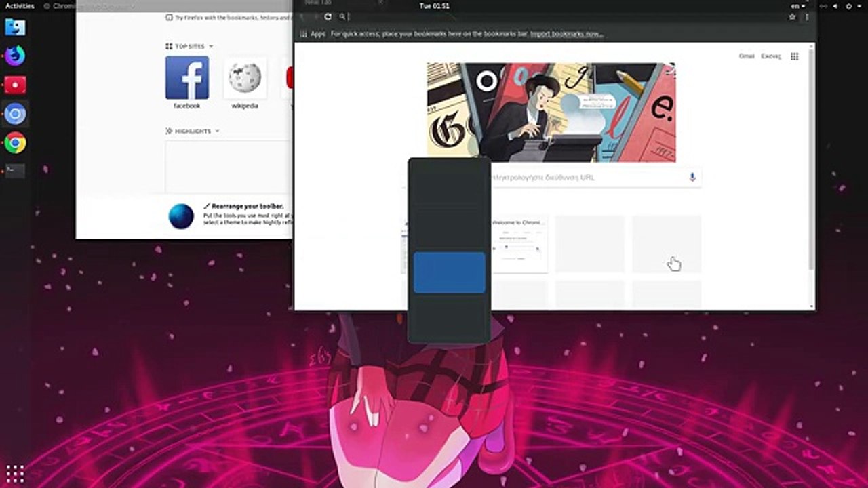Open the red screen recorder dock icon
This screenshot has height=488, width=868.
[x=15, y=85]
